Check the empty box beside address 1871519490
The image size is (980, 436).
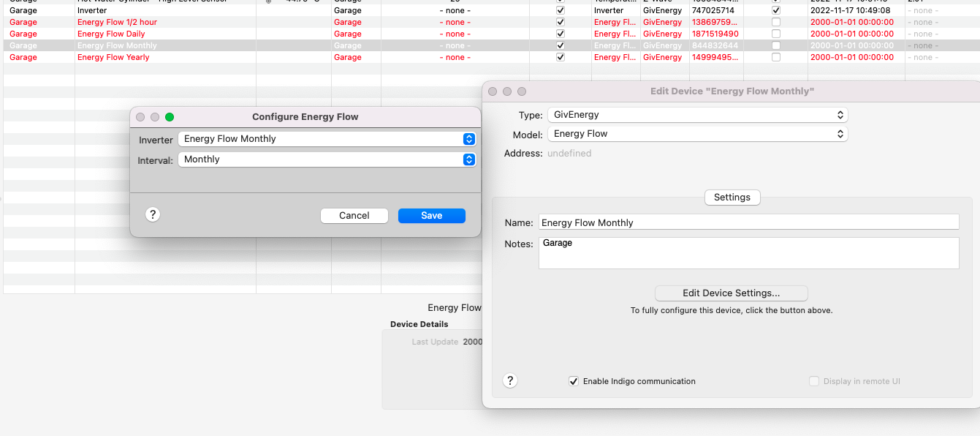(776, 34)
